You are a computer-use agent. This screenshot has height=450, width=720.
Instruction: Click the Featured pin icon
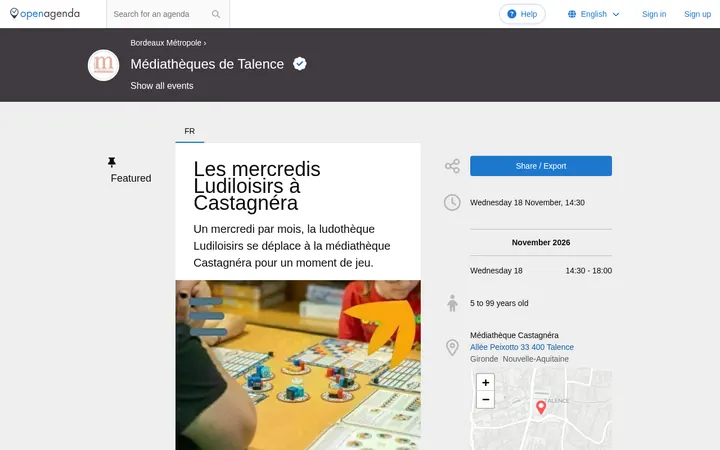[x=112, y=162]
